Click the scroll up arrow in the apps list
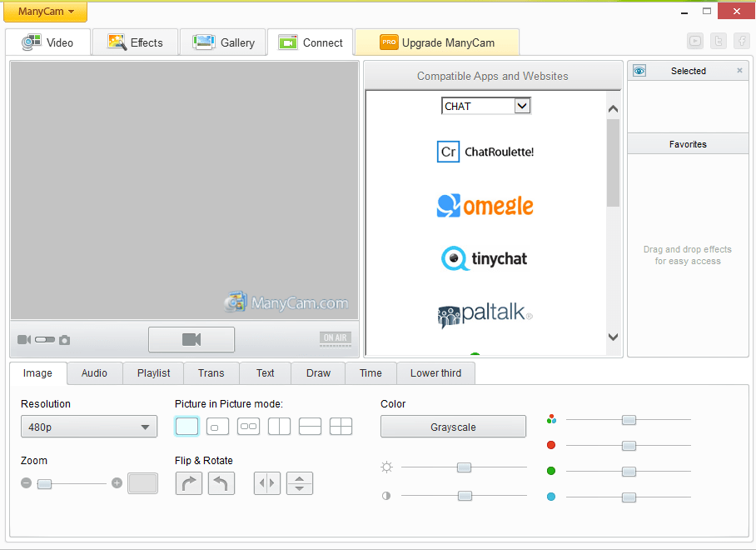Viewport: 756px width, 550px height. [613, 109]
